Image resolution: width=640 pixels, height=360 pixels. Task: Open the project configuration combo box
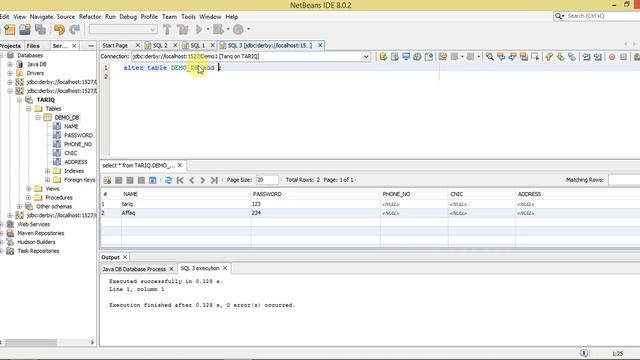(x=123, y=29)
